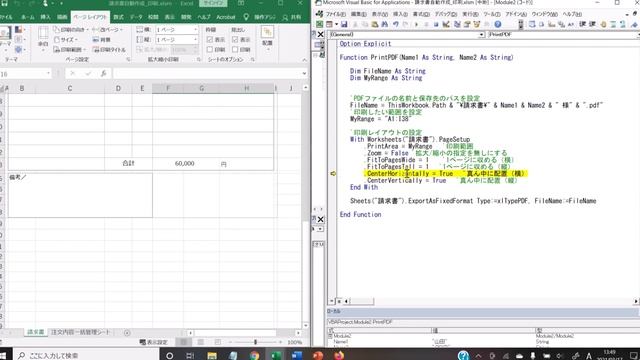Open 横 width pages dropdown
Image resolution: width=640 pixels, height=360 pixels.
coord(196,30)
